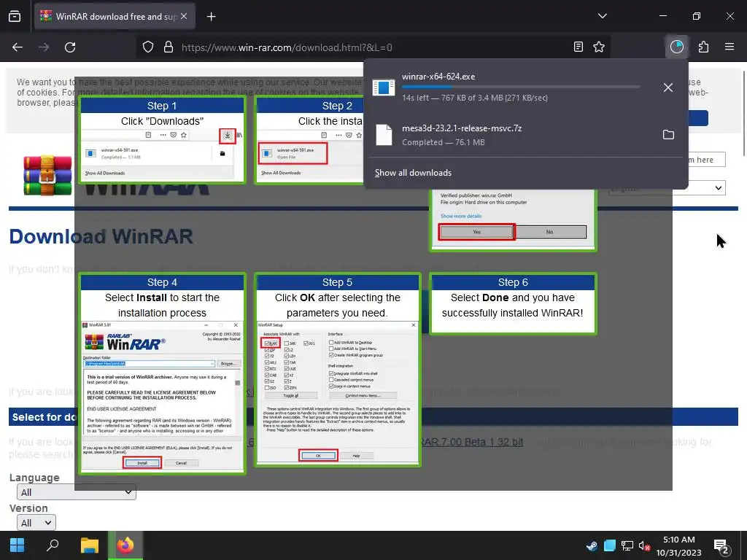Image resolution: width=747 pixels, height=560 pixels.
Task: List all tabs dropdown arrow
Action: [603, 16]
